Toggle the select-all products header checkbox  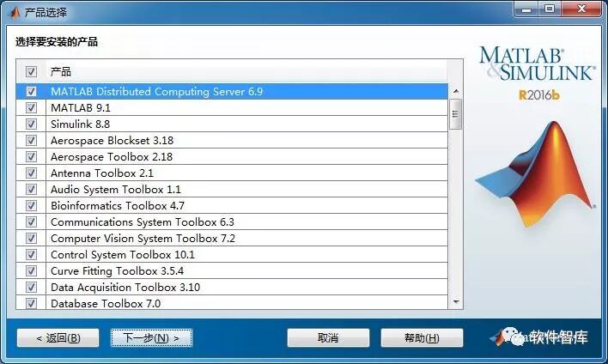pyautogui.click(x=31, y=71)
